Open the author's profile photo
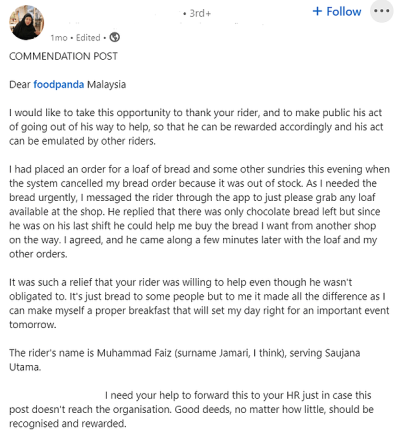Screen dimensions: 400x435 coord(27,22)
